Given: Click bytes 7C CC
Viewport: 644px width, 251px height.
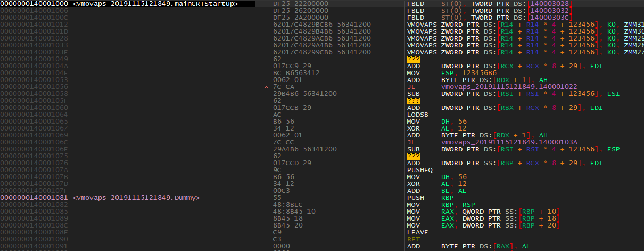Looking at the screenshot, I should coord(283,142).
